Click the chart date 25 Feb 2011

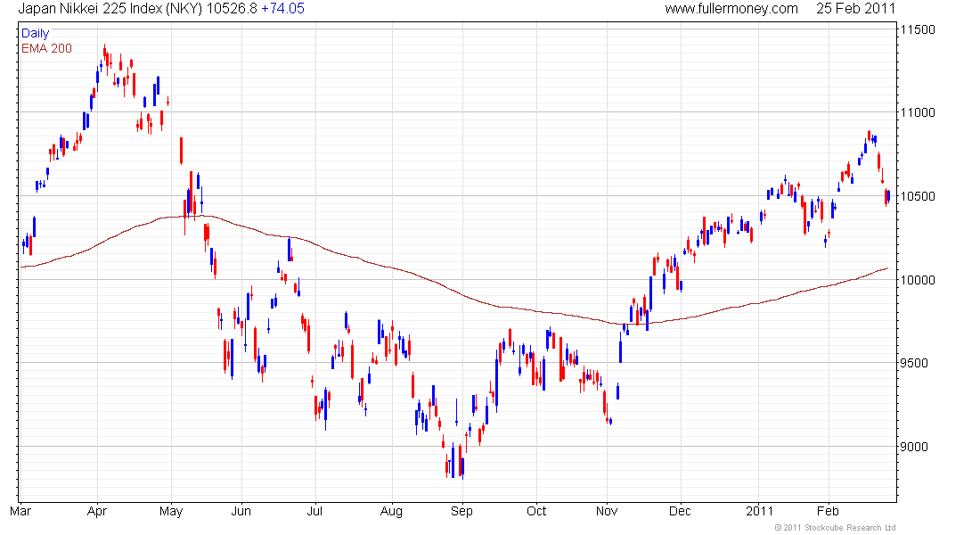(855, 9)
